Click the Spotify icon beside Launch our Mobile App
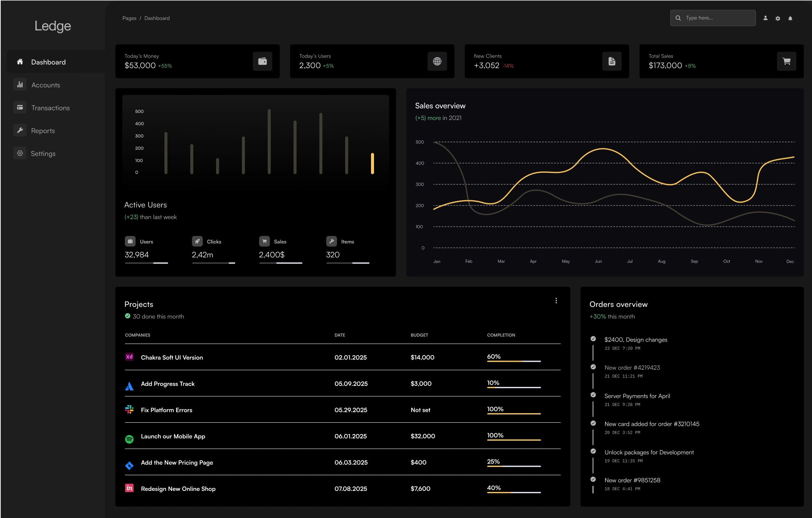The height and width of the screenshot is (518, 812). pyautogui.click(x=129, y=439)
